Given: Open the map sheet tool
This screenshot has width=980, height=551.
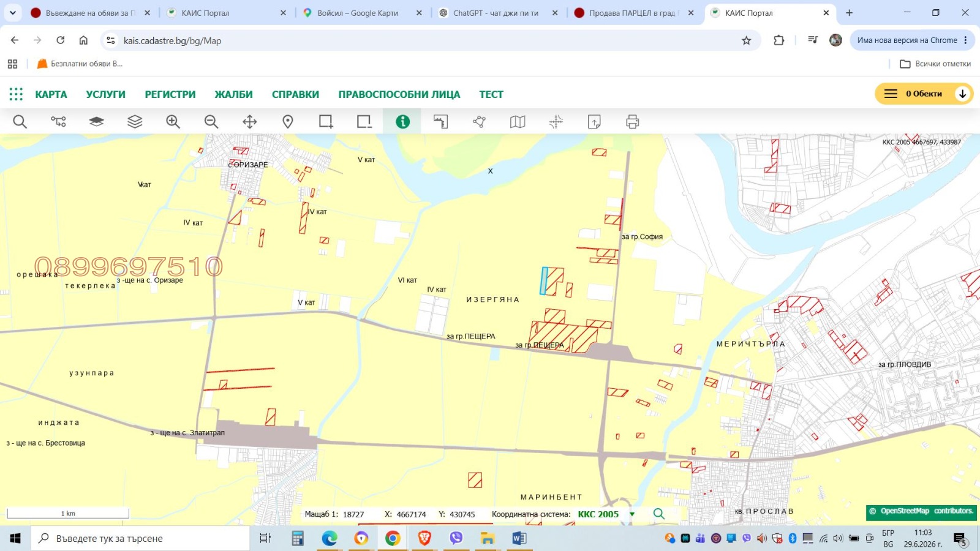Looking at the screenshot, I should (x=518, y=122).
